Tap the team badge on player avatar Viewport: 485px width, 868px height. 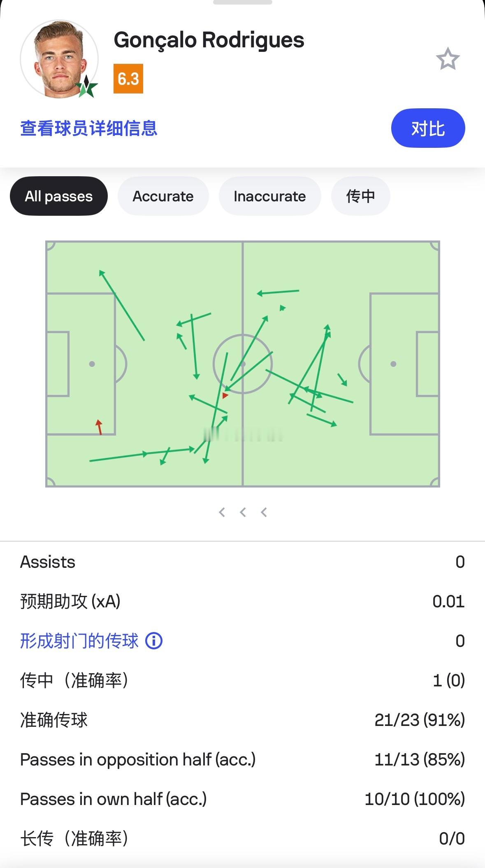point(87,87)
